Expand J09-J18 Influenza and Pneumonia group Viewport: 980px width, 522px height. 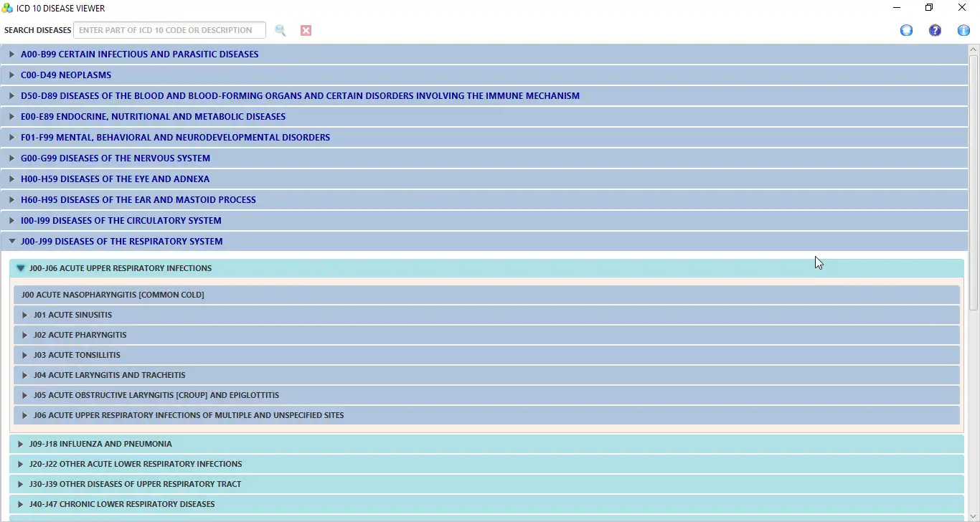[x=486, y=444]
